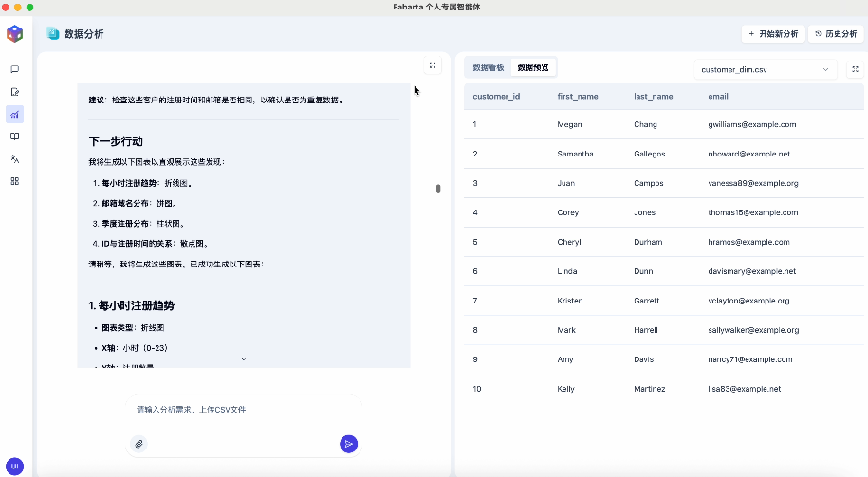
Task: Click the attachment paperclip icon
Action: tap(139, 444)
